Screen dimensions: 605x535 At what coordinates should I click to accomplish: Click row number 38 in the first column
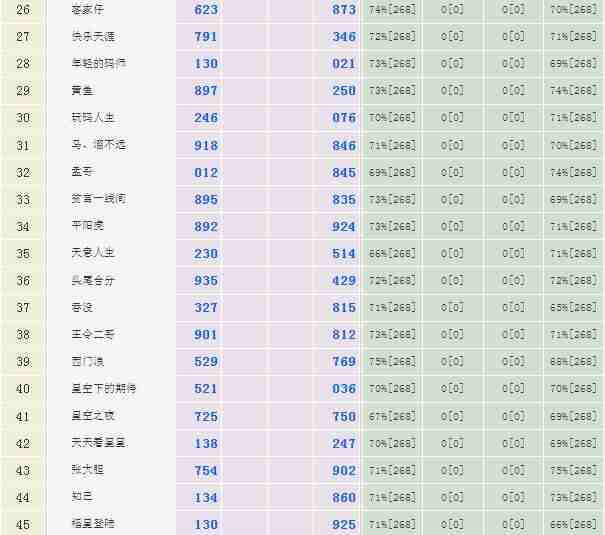pos(23,334)
